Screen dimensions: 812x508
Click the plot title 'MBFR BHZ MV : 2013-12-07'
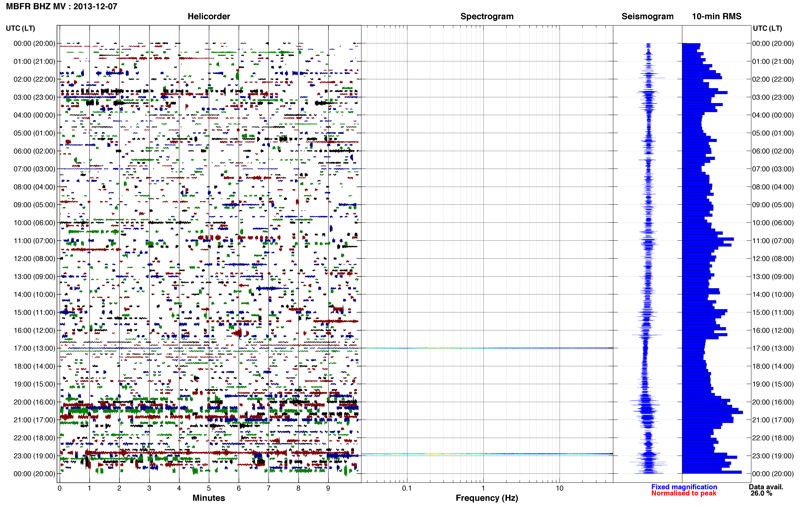(62, 6)
